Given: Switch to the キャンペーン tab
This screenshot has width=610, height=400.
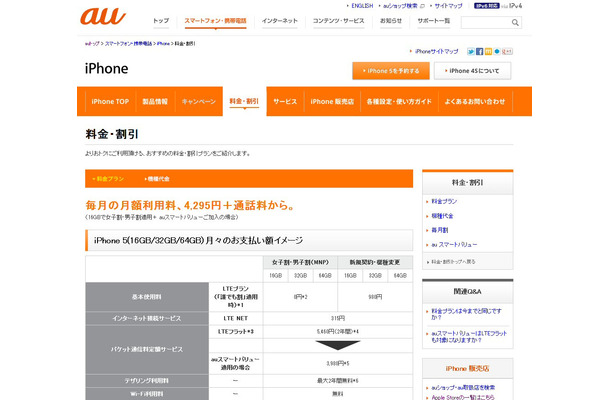Looking at the screenshot, I should click(x=198, y=102).
